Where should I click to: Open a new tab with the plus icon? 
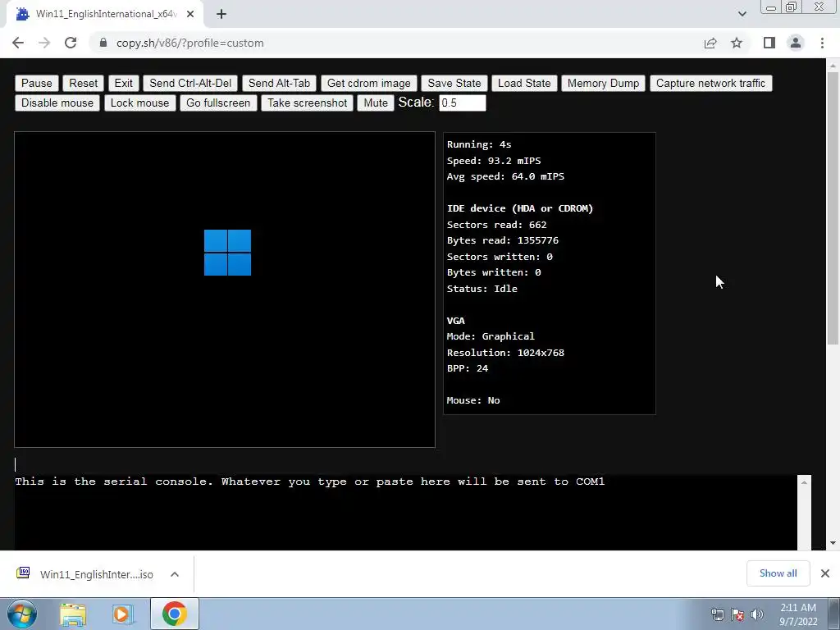click(221, 14)
